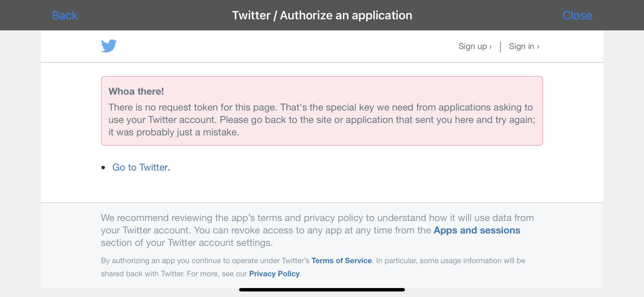Click the Twitter bird logo
This screenshot has width=644, height=297.
coord(109,46)
